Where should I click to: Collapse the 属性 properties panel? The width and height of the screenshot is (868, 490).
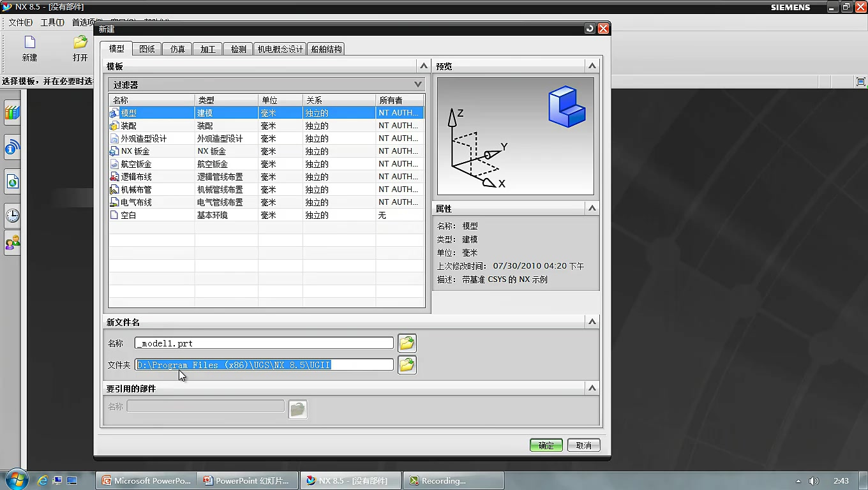(x=592, y=208)
